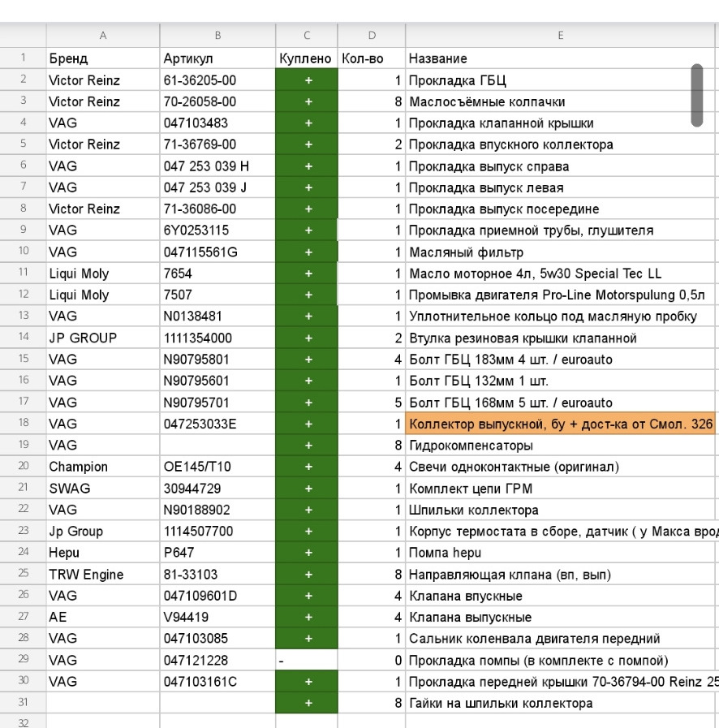
Task: Click article 047121228 cell
Action: 217,660
